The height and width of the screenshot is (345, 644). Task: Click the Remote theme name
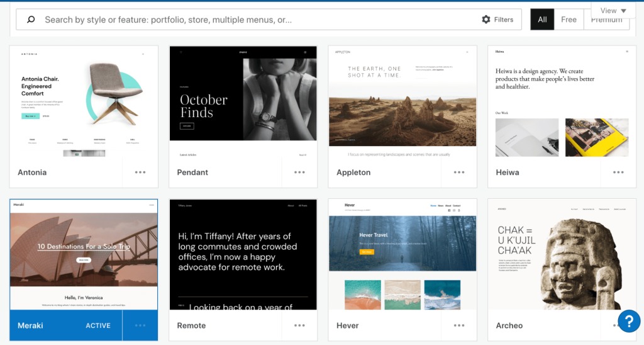click(x=191, y=325)
